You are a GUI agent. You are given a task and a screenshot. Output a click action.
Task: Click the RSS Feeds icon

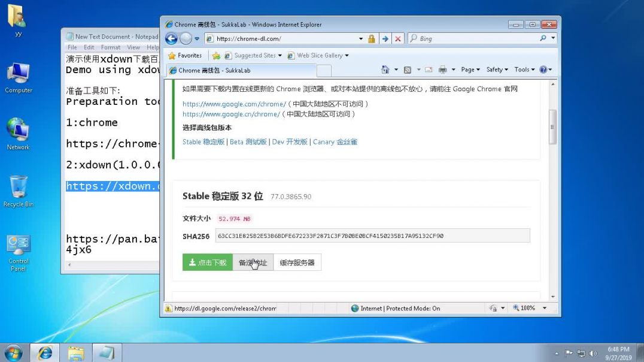click(x=408, y=70)
